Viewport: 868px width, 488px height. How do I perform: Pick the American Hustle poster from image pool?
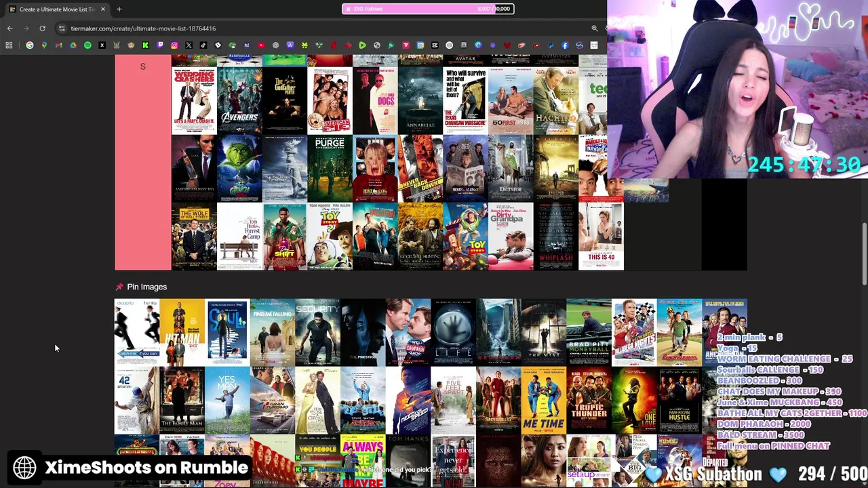point(679,400)
